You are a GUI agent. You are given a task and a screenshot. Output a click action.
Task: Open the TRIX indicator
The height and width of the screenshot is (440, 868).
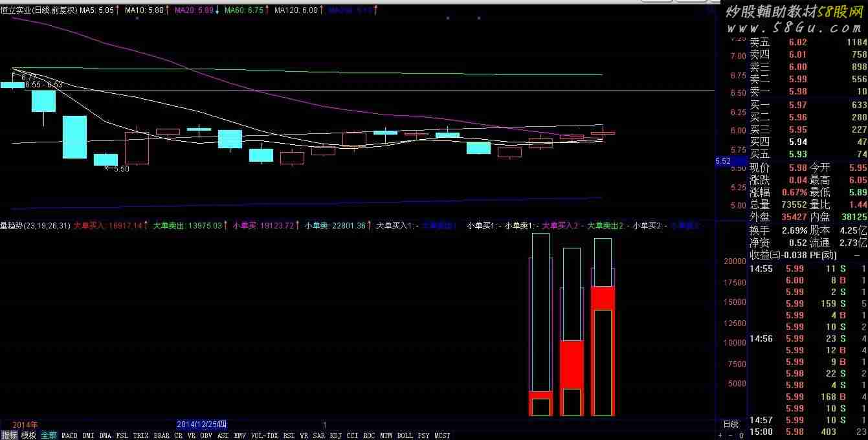click(x=141, y=435)
